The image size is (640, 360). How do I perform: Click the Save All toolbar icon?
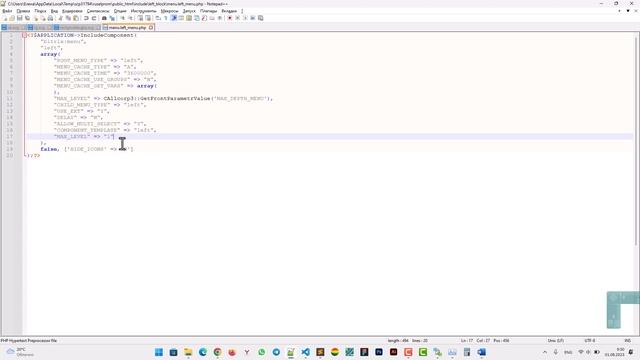tap(27, 18)
